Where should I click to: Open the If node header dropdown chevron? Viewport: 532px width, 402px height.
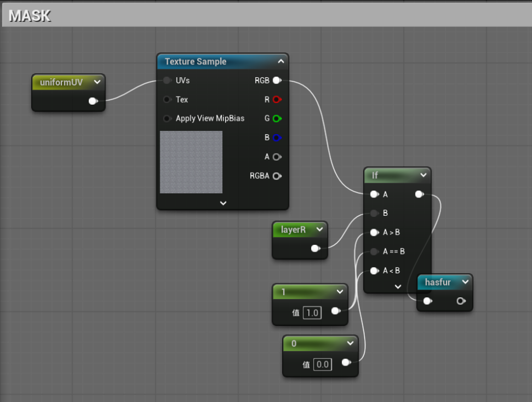424,175
